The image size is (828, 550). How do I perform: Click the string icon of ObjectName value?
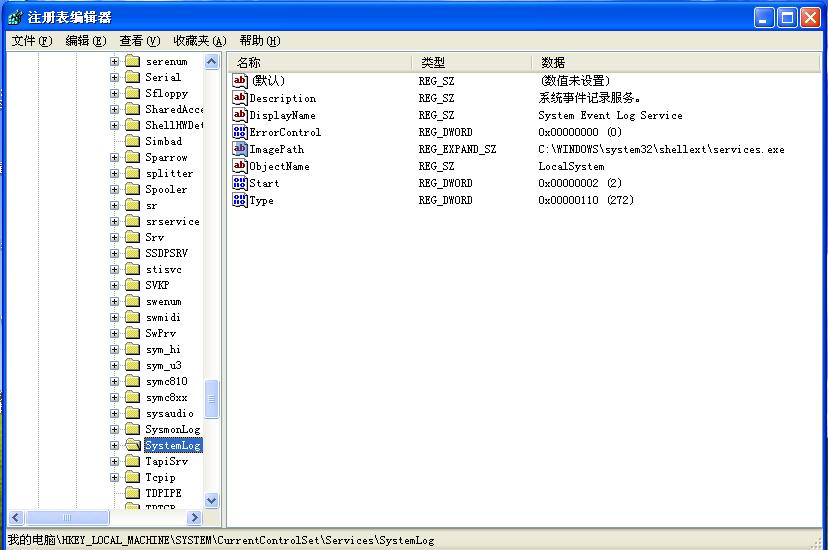coord(240,166)
